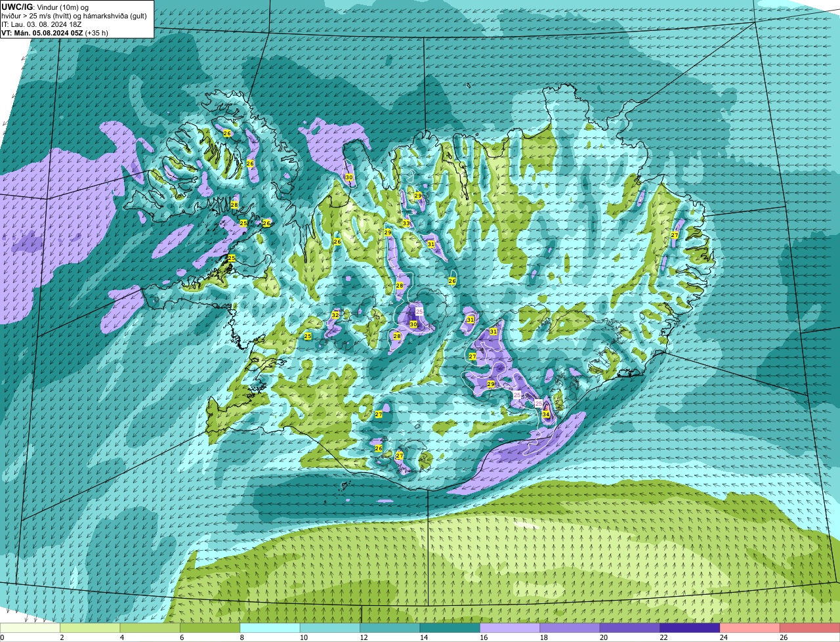Click the "UWC/IG" bold title text

tap(16, 7)
